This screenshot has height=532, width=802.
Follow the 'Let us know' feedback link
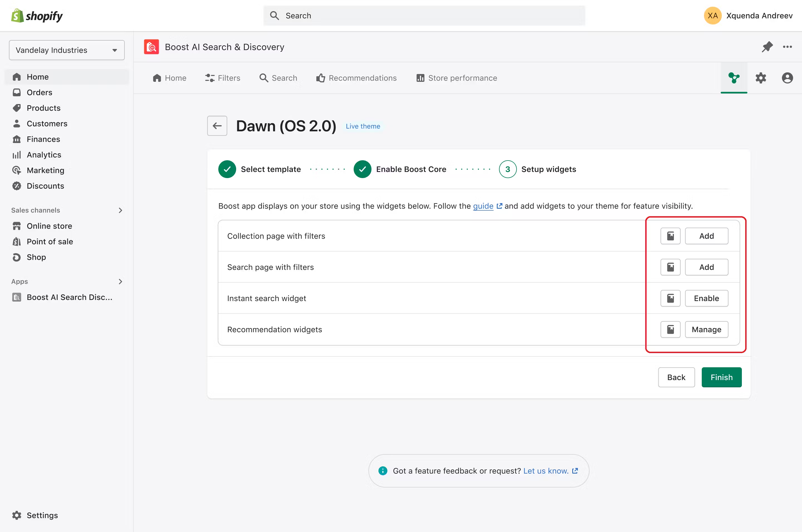[546, 471]
